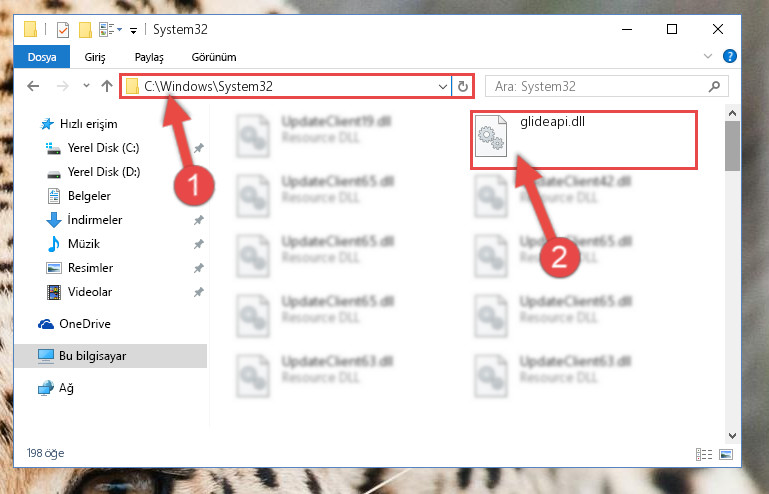Select İndirmeler in the navigation pane
Screen dimensions: 769x494
tap(95, 220)
